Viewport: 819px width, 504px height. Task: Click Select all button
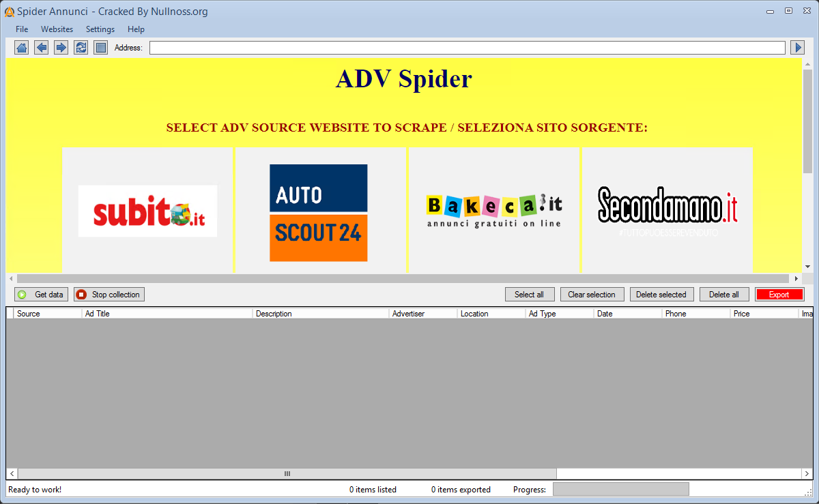point(530,295)
